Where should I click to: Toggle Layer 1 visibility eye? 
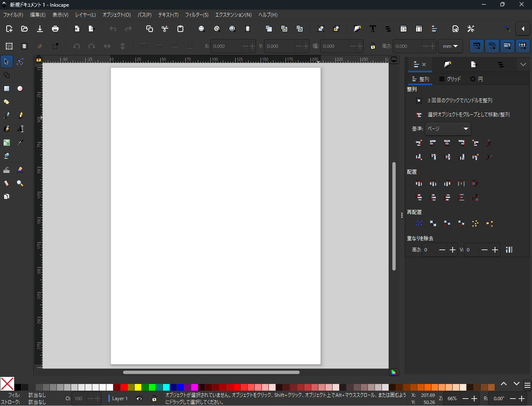[139, 399]
